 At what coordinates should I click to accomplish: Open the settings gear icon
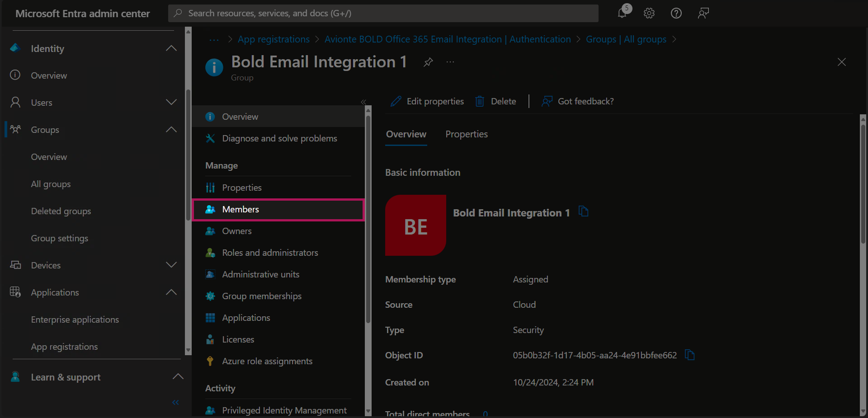(649, 13)
